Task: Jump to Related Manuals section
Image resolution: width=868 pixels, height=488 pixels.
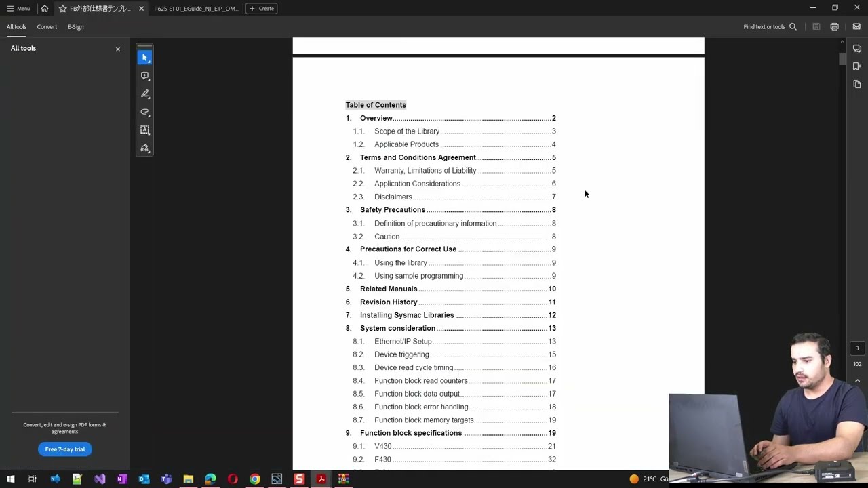Action: click(450, 289)
